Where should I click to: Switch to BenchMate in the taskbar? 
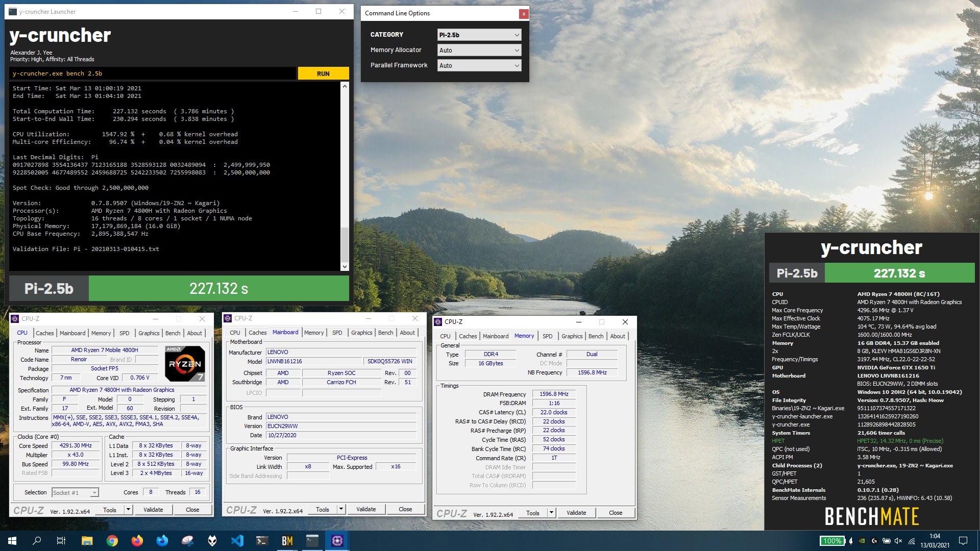coord(287,541)
